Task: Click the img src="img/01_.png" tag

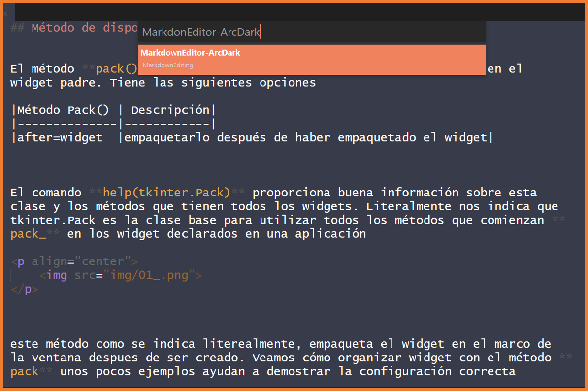Action: click(121, 275)
